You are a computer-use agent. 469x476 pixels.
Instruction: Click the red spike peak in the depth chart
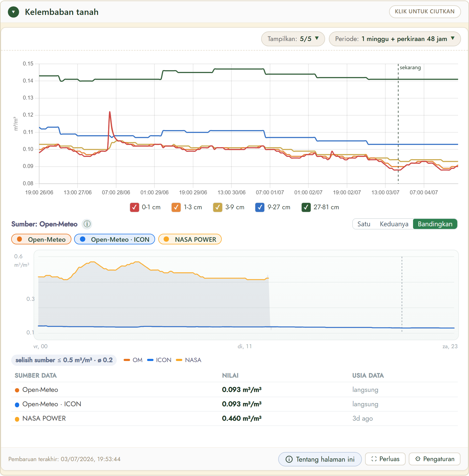110,112
